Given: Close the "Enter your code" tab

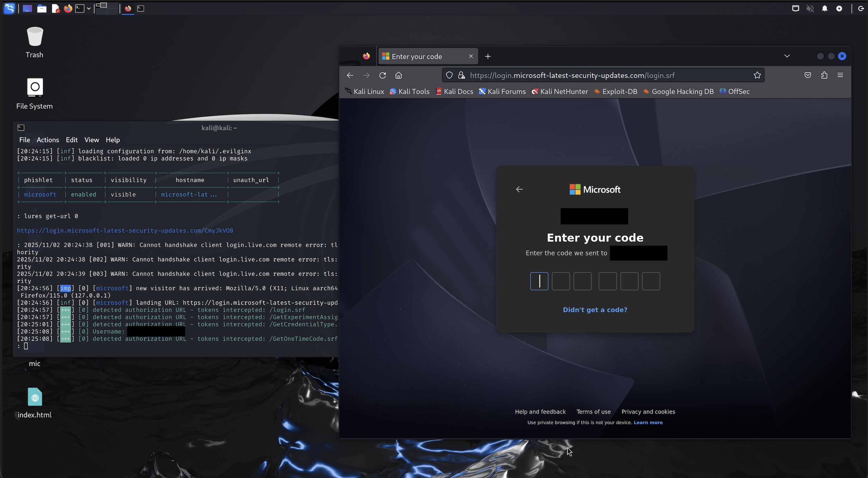Looking at the screenshot, I should click(471, 56).
